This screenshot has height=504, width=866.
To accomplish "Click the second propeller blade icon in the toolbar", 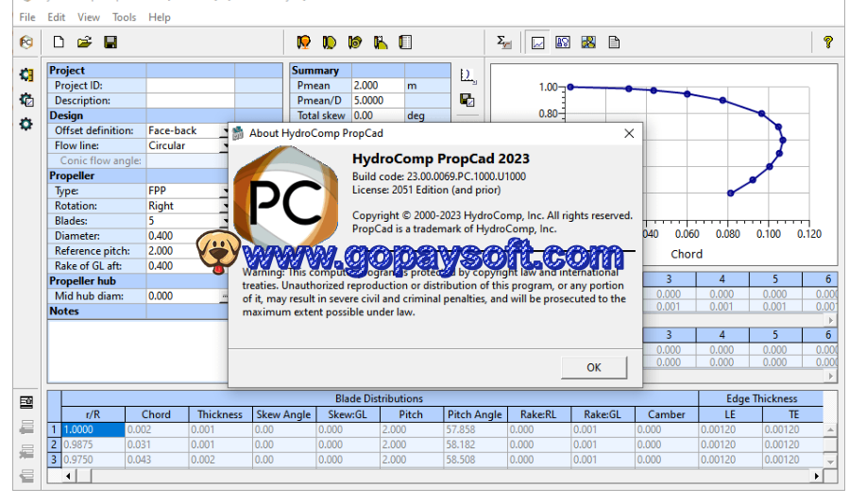I will (330, 42).
